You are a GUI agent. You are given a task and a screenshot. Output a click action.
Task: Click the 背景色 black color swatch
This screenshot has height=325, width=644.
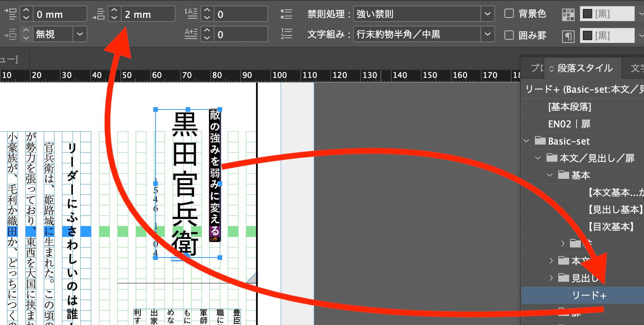click(587, 14)
